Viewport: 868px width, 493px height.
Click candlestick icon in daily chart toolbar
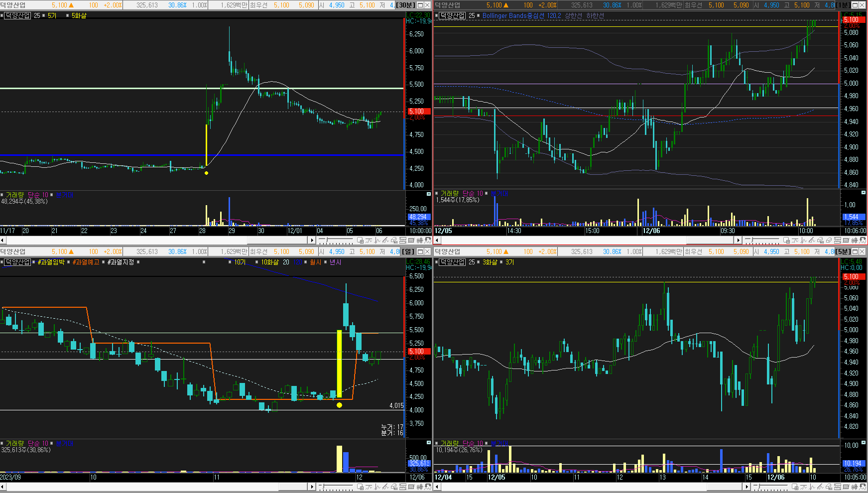click(419, 487)
